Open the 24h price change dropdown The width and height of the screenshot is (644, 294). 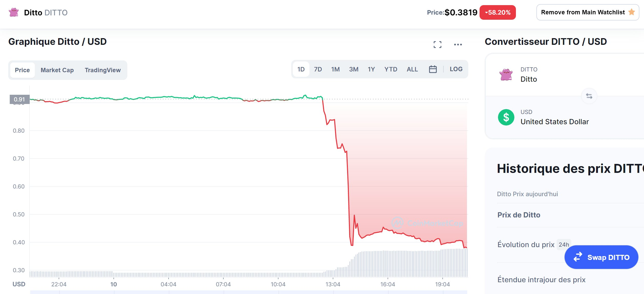(564, 245)
